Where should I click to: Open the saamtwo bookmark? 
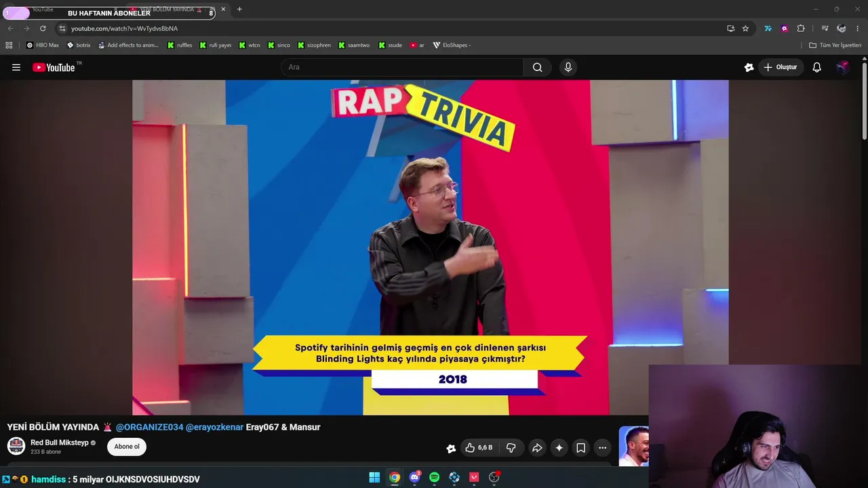pyautogui.click(x=355, y=45)
